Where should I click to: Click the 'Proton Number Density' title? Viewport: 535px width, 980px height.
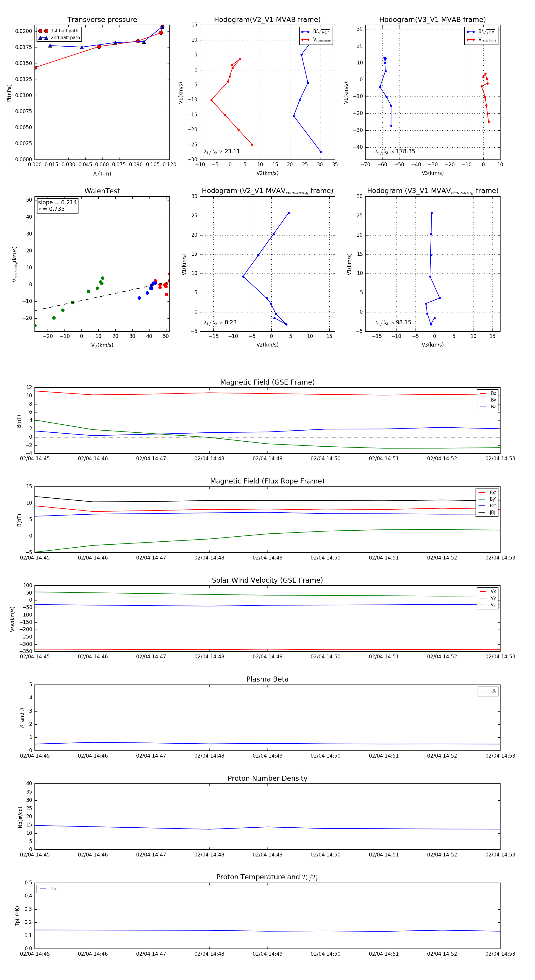pos(267,778)
